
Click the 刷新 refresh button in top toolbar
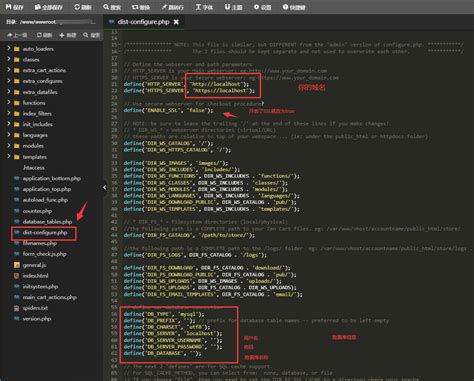(x=83, y=7)
